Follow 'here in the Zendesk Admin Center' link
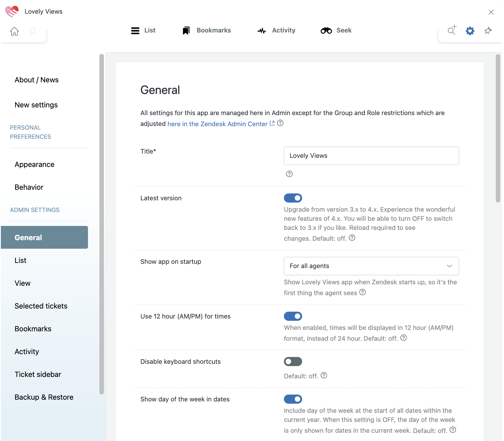Screen dimensions: 504x441 pyautogui.click(x=218, y=124)
